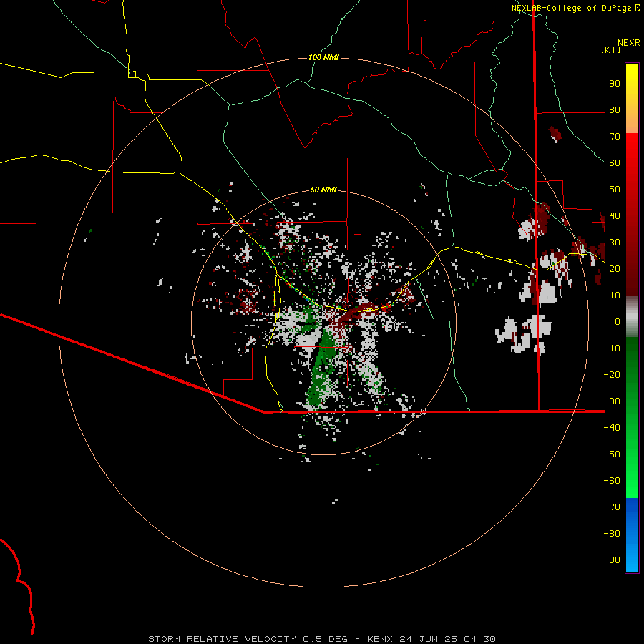Click the -70 value on velocity scale
The width and height of the screenshot is (644, 644).
pyautogui.click(x=612, y=507)
